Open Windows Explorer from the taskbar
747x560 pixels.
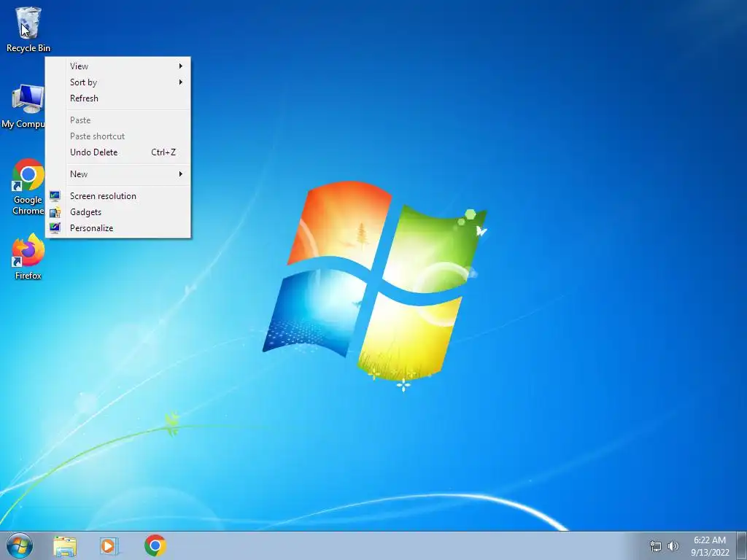(x=65, y=546)
